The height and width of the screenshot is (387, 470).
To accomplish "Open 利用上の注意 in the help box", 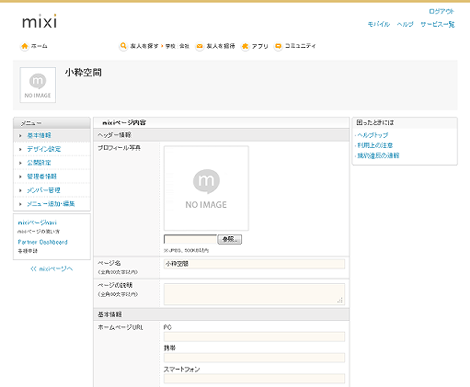I will (375, 145).
